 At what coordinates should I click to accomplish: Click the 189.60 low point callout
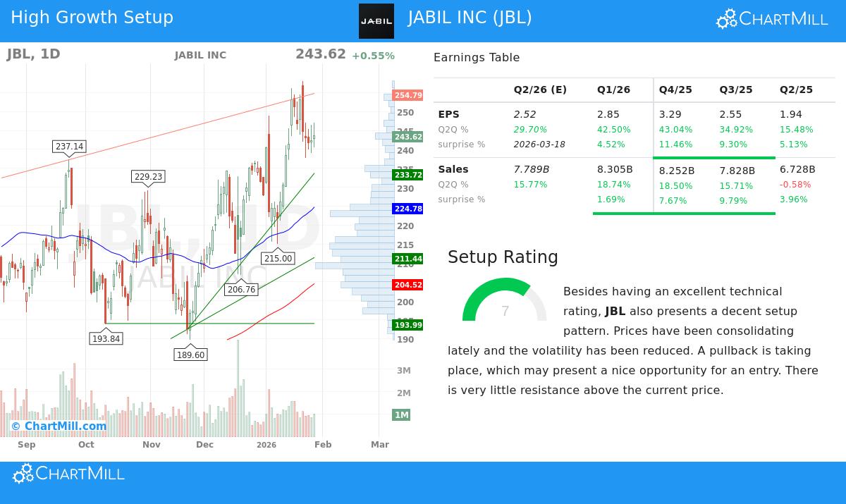click(x=190, y=355)
